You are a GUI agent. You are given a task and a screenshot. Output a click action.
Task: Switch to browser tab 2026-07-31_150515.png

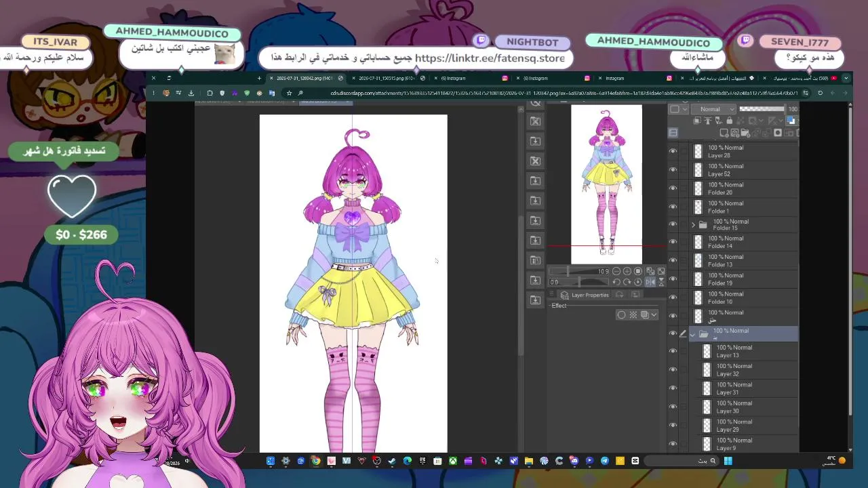tap(387, 78)
